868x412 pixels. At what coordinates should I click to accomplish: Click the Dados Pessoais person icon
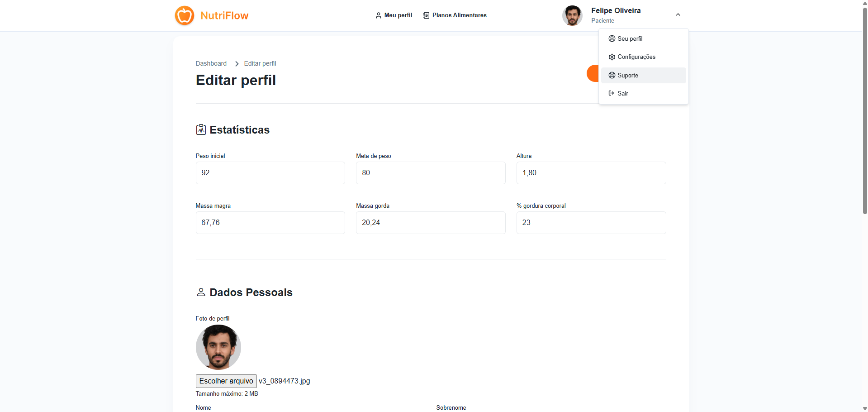201,292
